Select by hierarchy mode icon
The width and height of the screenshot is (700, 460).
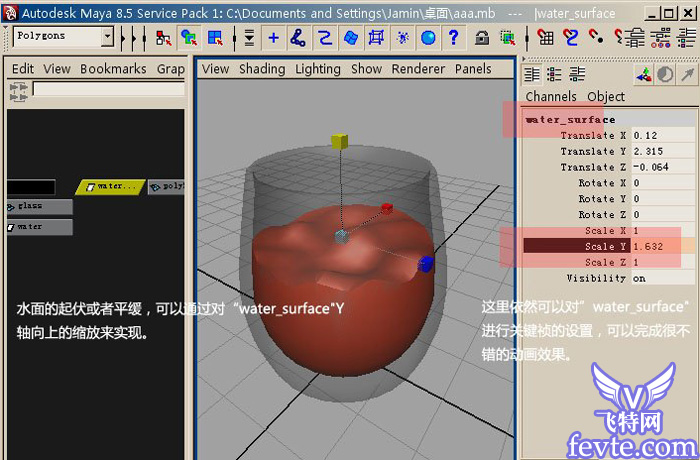(163, 38)
